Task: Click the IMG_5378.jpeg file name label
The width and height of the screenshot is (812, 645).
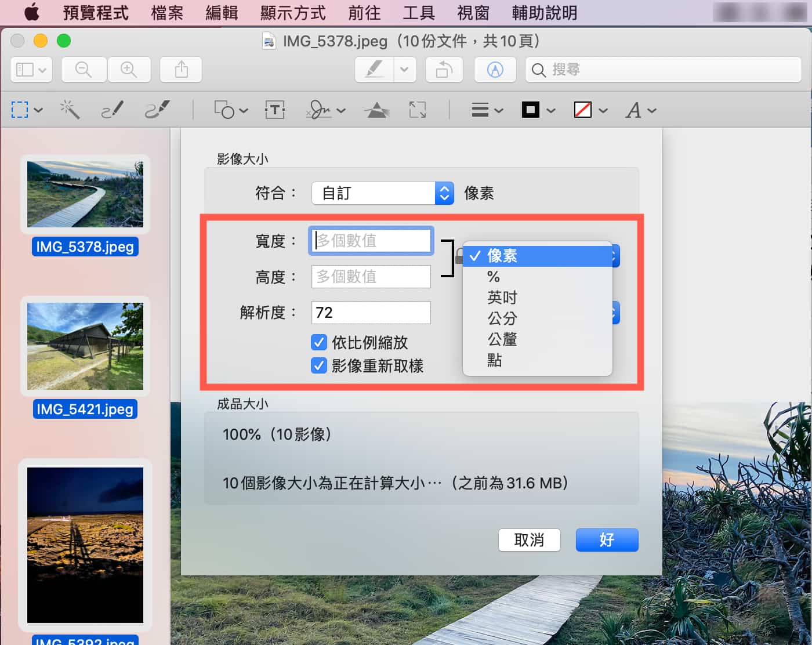Action: [85, 247]
